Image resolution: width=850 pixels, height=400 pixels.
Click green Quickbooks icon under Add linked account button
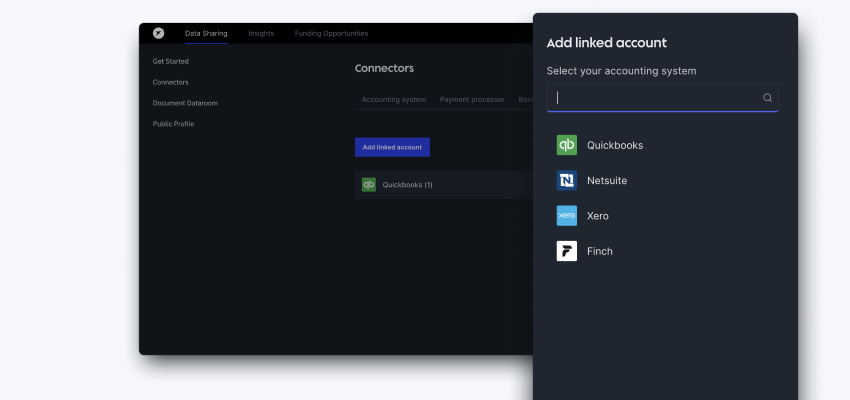click(x=368, y=185)
